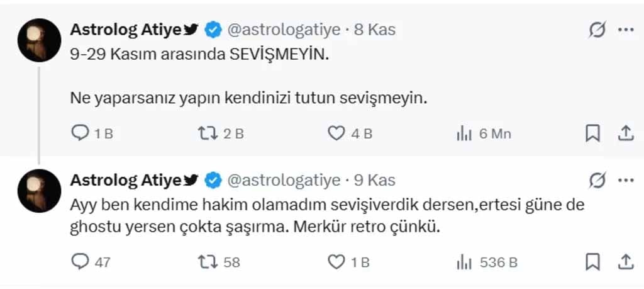Open the 9 Kas timestamp link
This screenshot has height=289, width=644.
click(374, 180)
